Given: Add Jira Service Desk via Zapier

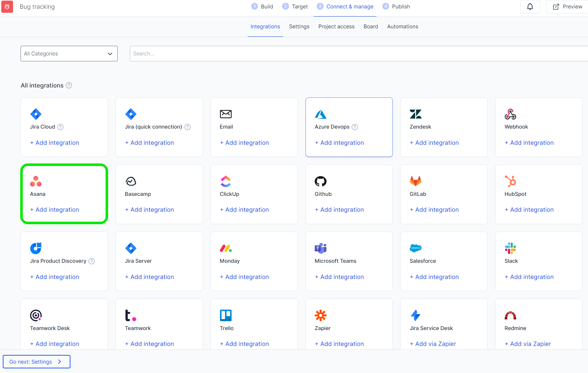Looking at the screenshot, I should [x=433, y=344].
